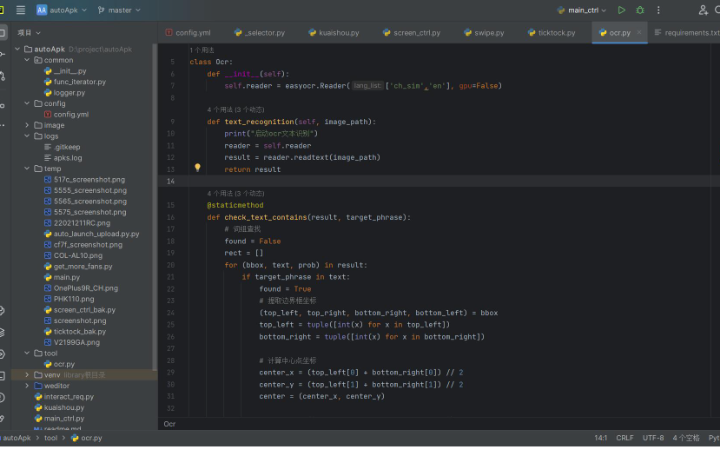Click usages hint above @staticmethod

(236, 193)
